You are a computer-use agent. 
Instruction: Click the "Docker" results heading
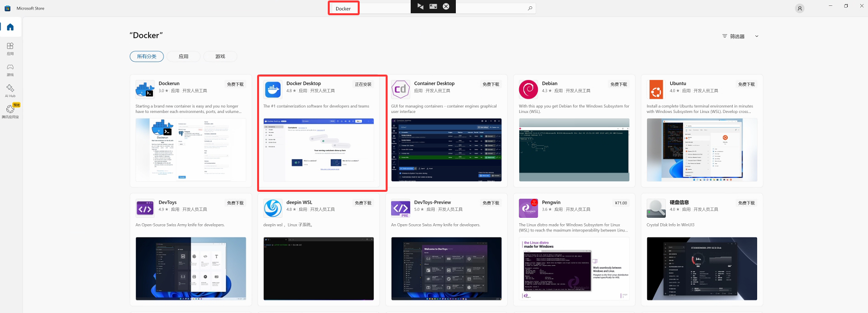[146, 35]
